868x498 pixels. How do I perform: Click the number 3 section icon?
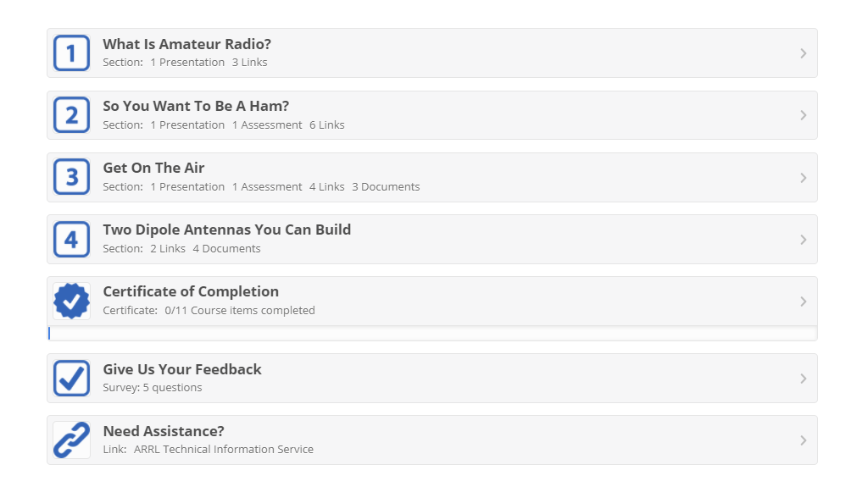click(71, 177)
